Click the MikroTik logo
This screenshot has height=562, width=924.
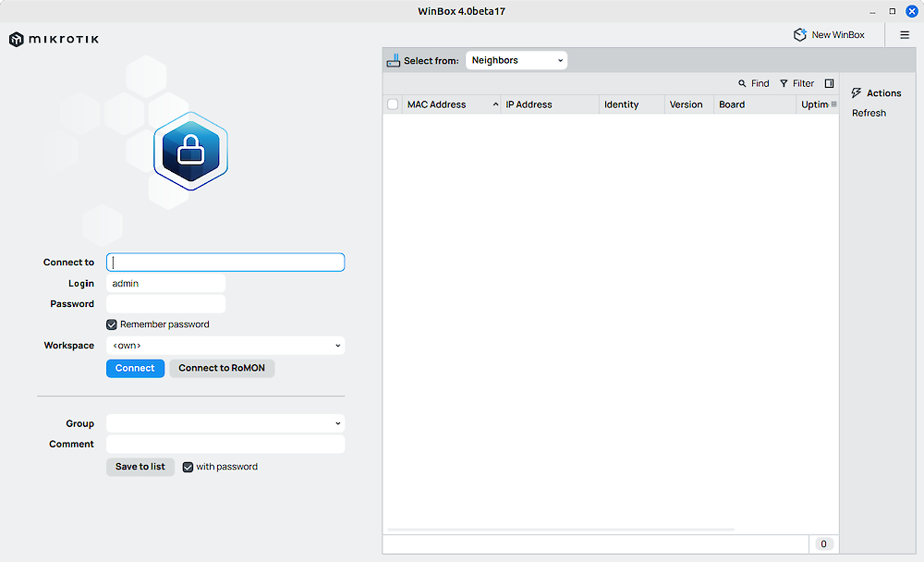pyautogui.click(x=54, y=39)
